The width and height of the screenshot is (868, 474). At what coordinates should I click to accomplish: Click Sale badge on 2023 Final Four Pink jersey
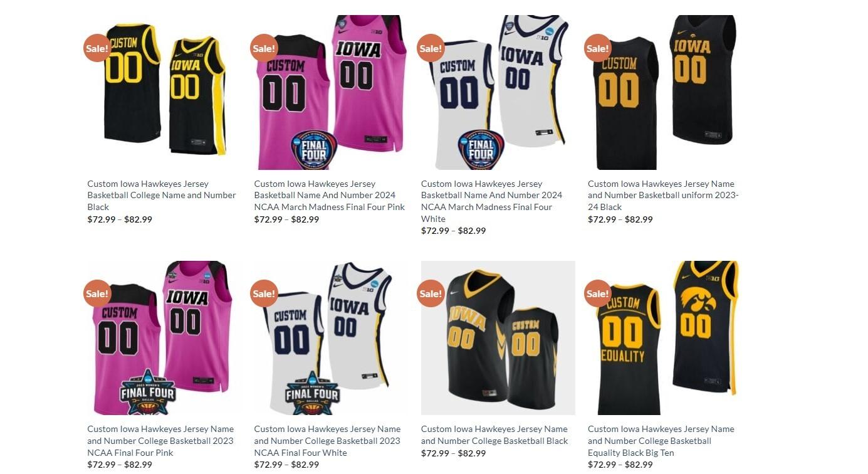point(97,293)
